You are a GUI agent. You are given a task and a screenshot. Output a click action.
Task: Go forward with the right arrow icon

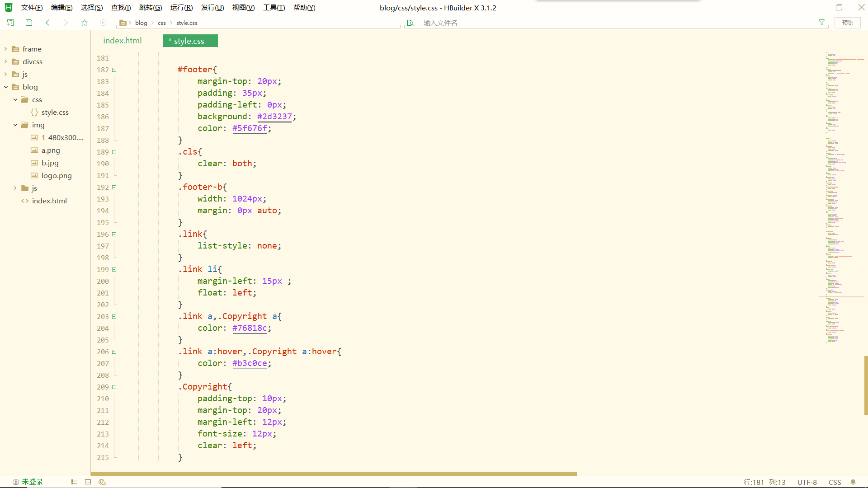click(66, 23)
